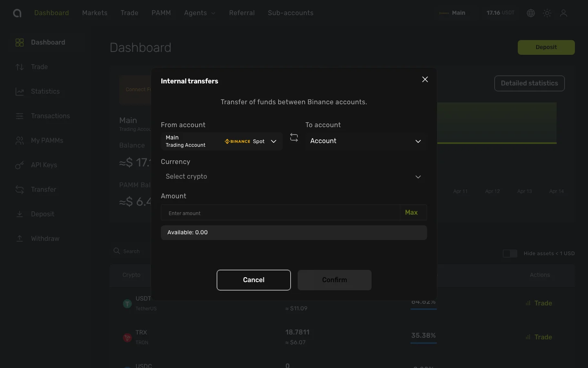The image size is (588, 368).
Task: Enable the Hide assets < 1 USD toggle
Action: (510, 254)
